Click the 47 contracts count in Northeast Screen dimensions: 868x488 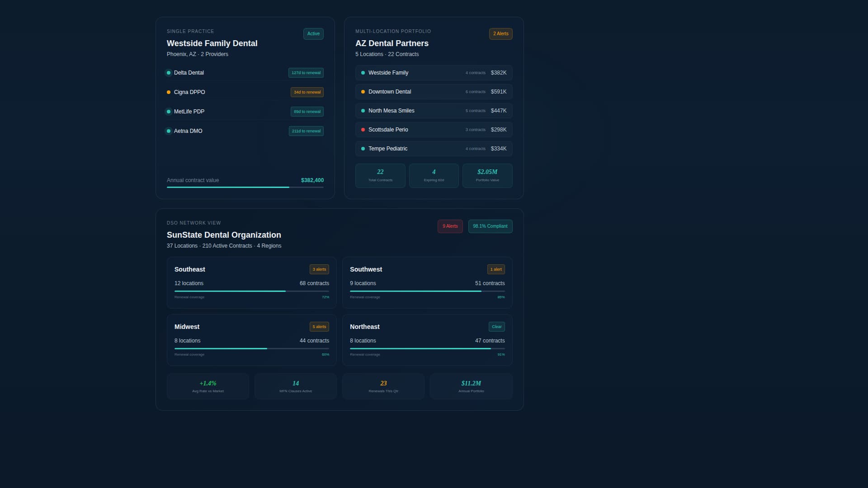490,341
